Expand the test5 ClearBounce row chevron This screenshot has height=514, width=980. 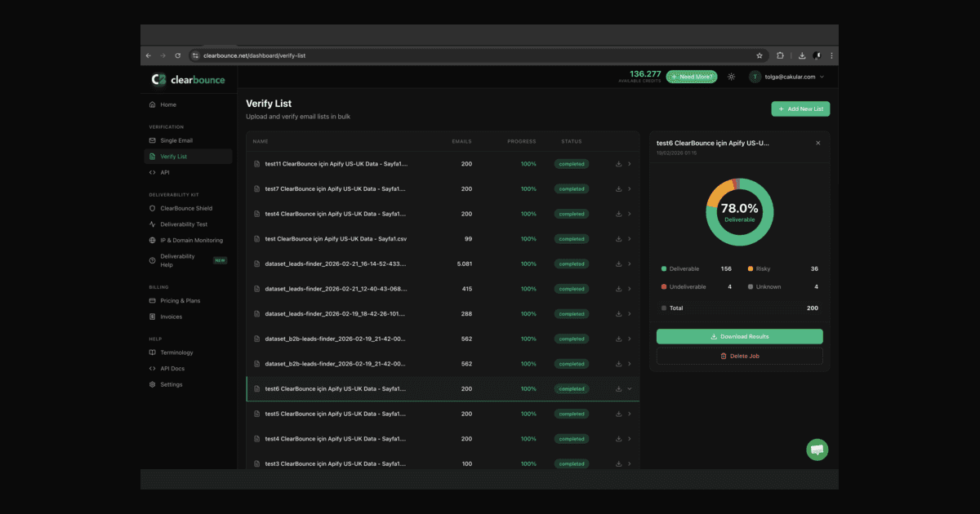pos(630,414)
